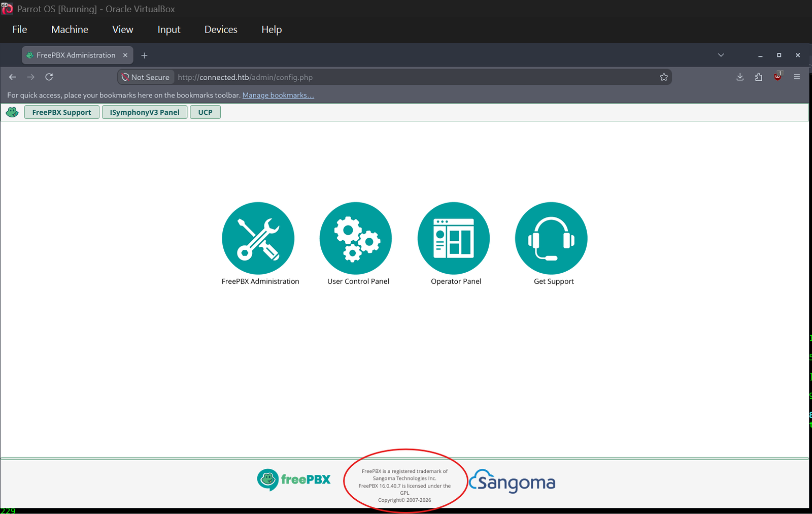Click the Not Secure shield indicator
This screenshot has width=812, height=514.
[x=146, y=77]
